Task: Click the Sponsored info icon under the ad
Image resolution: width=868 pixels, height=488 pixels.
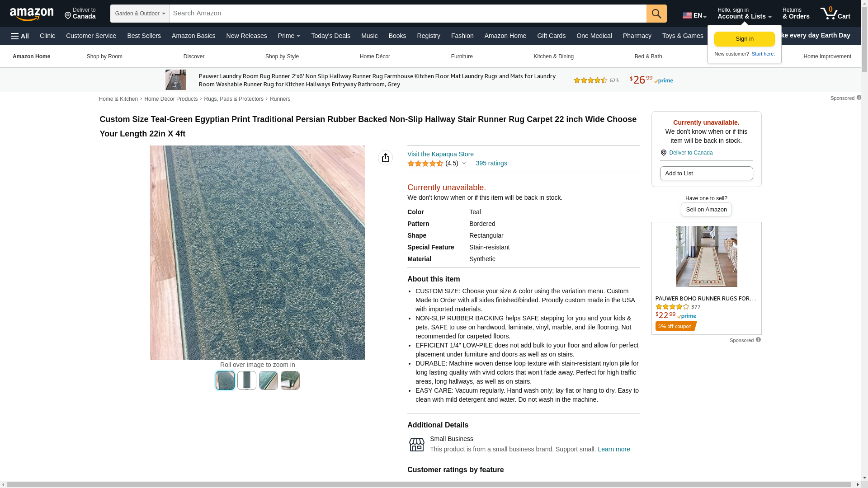Action: [758, 340]
